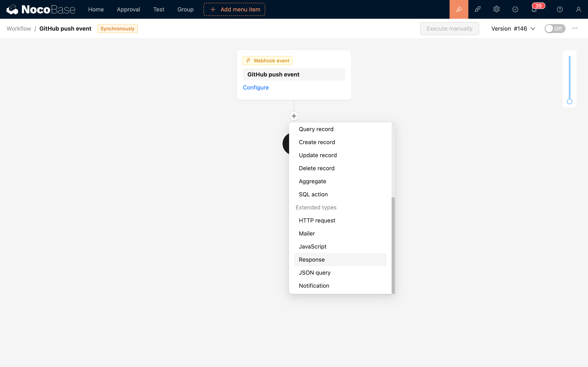This screenshot has width=588, height=367.
Task: Open the user profile icon
Action: coord(578,9)
